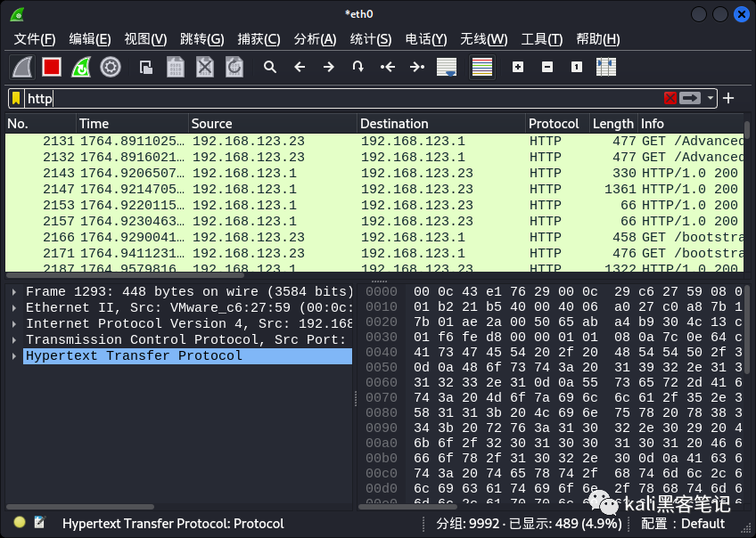The width and height of the screenshot is (756, 538).
Task: Save the capture file from the toolbar
Action: coord(176,67)
